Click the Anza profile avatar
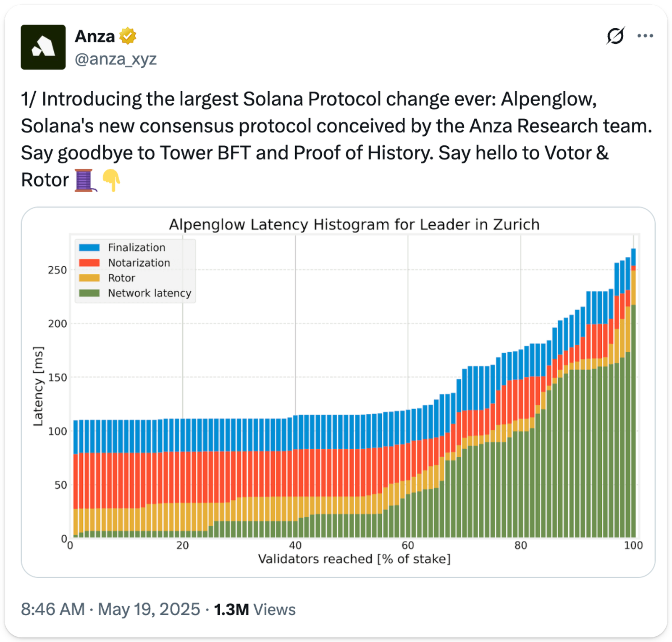This screenshot has height=642, width=672. 43,47
